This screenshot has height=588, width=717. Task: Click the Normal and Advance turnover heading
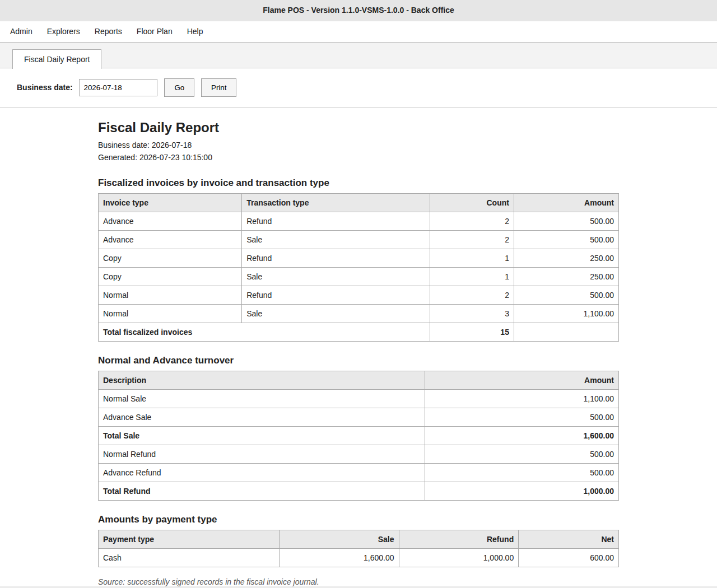[x=166, y=360]
